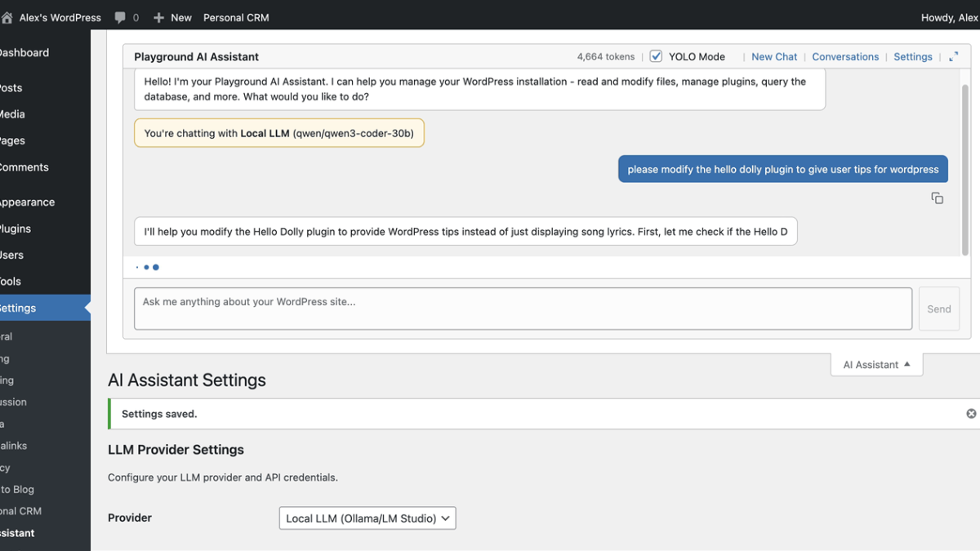Dismiss the Settings saved notice

[971, 413]
